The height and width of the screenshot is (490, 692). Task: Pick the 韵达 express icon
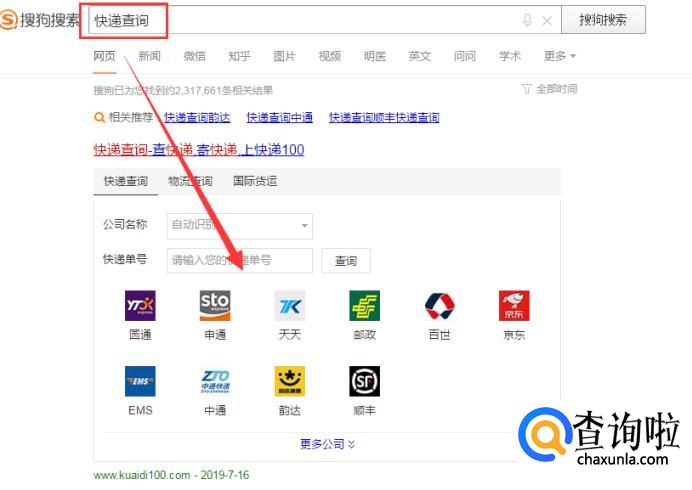290,381
